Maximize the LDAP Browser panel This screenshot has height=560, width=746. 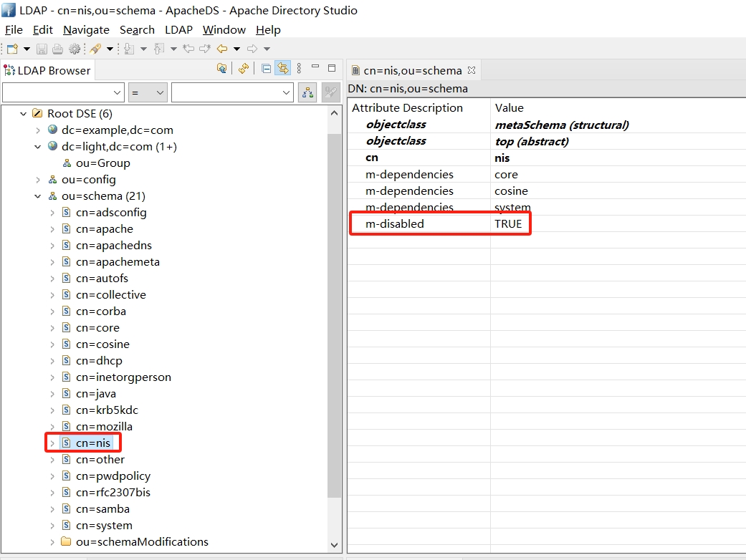tap(332, 69)
